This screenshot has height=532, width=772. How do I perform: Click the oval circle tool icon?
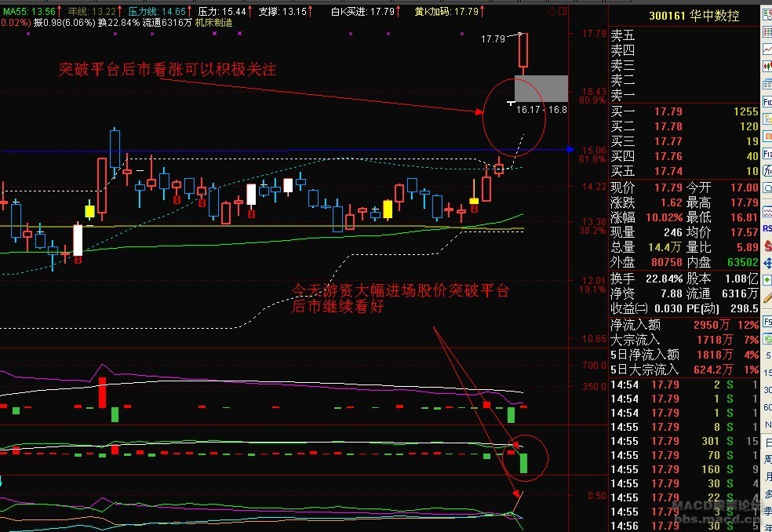(767, 188)
